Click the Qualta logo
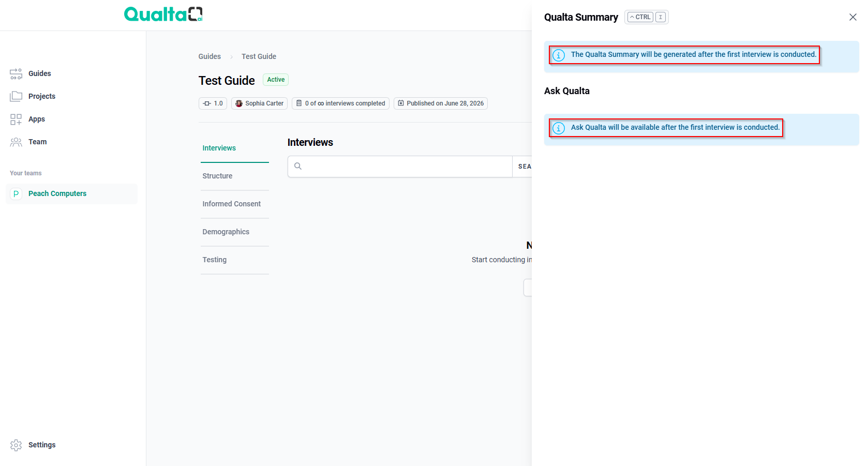Viewport: 868px width, 466px height. 163,14
